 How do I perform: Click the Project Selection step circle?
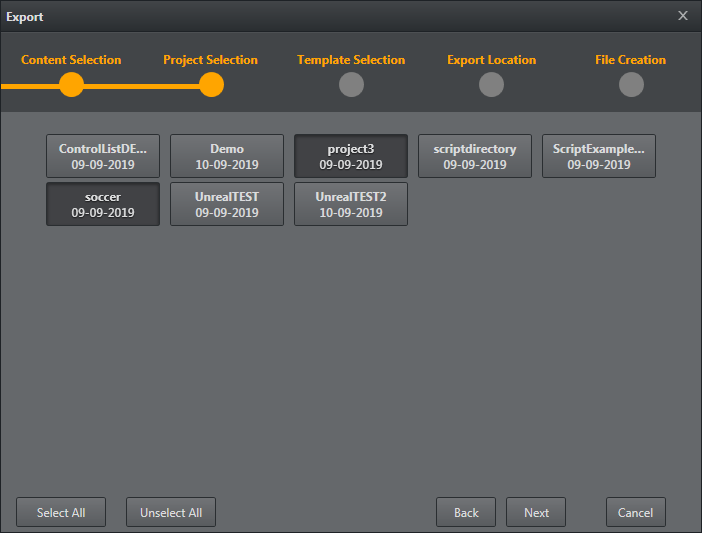(x=211, y=85)
